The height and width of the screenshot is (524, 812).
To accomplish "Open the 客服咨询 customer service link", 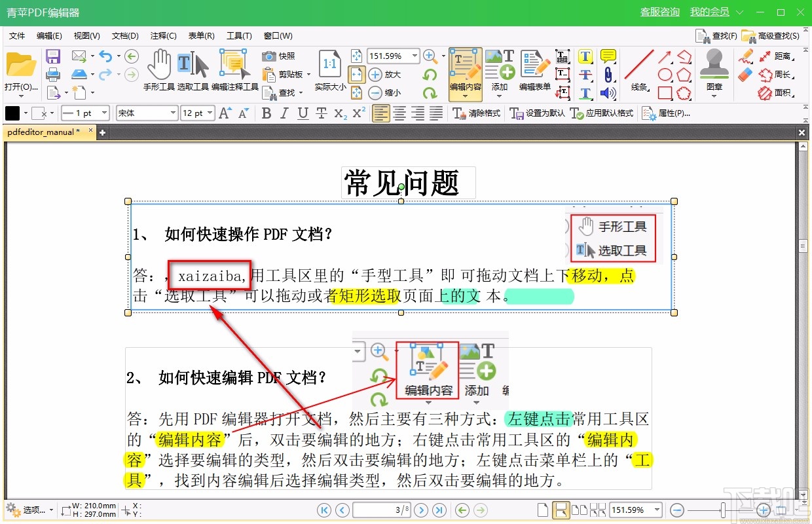I will 660,12.
